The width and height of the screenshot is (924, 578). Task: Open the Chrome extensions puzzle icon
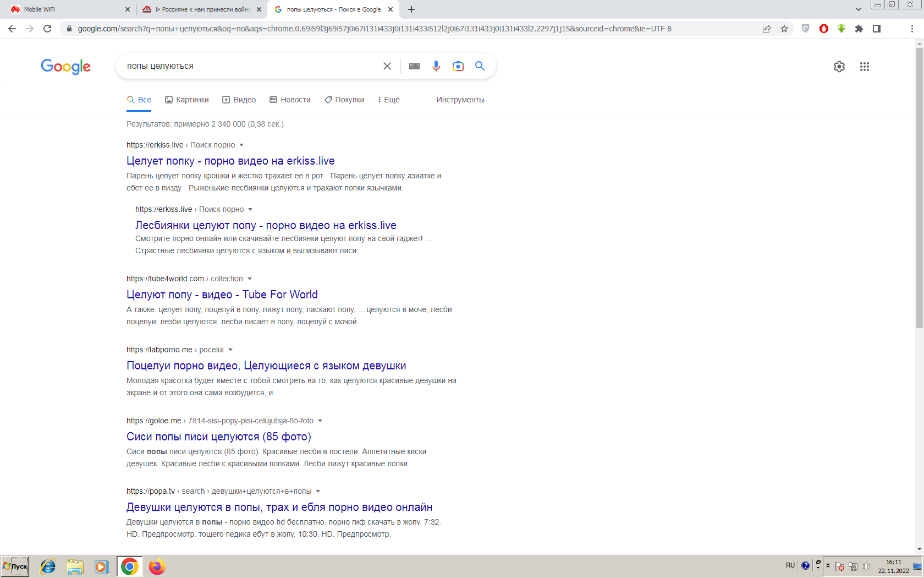[x=859, y=29]
